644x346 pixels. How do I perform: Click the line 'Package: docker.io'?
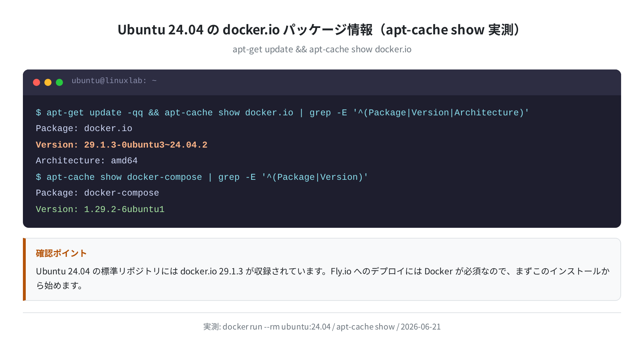(84, 129)
